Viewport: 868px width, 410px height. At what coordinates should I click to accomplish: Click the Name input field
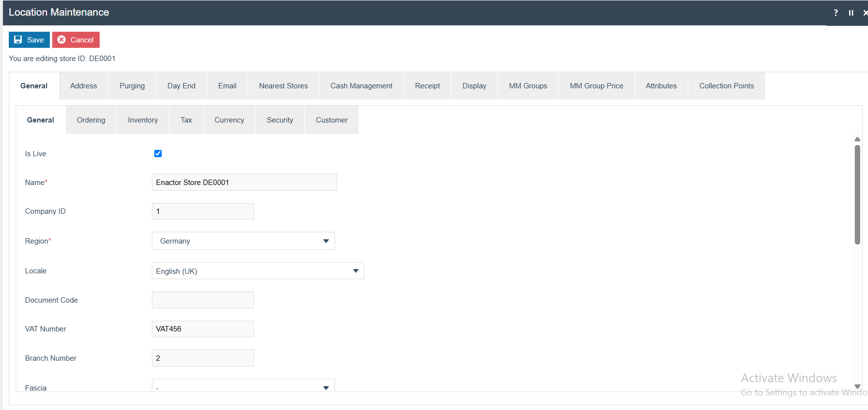point(244,183)
